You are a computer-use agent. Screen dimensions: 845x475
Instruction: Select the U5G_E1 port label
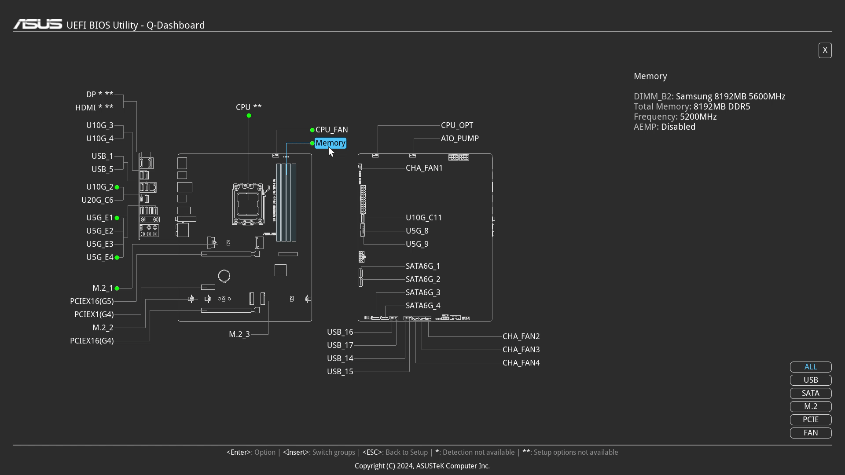click(x=100, y=218)
